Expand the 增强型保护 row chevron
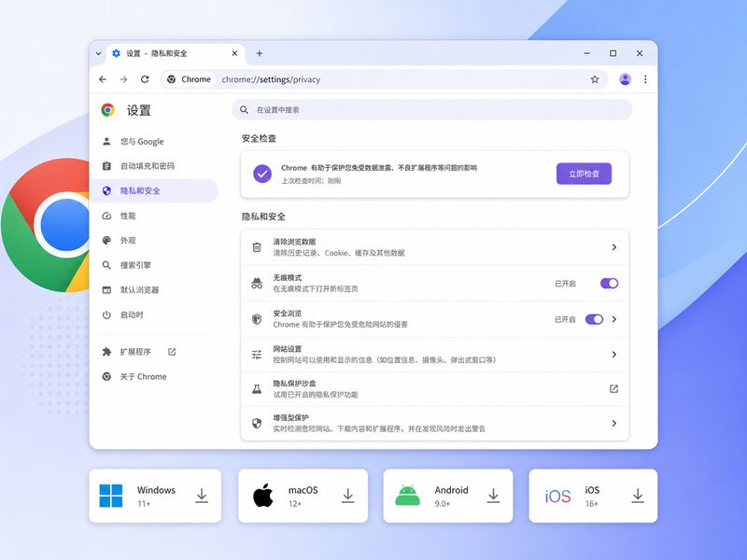 (x=614, y=424)
